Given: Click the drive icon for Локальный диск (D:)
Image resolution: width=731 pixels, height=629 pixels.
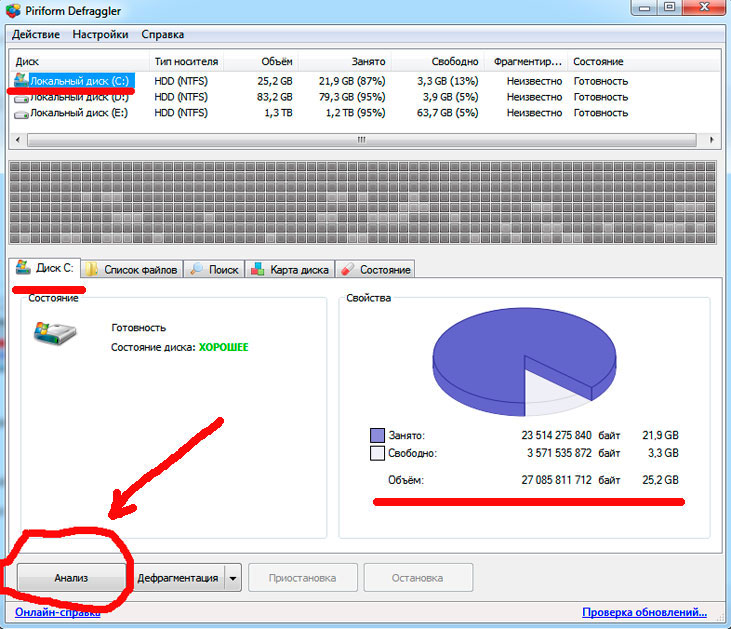Looking at the screenshot, I should tap(21, 98).
